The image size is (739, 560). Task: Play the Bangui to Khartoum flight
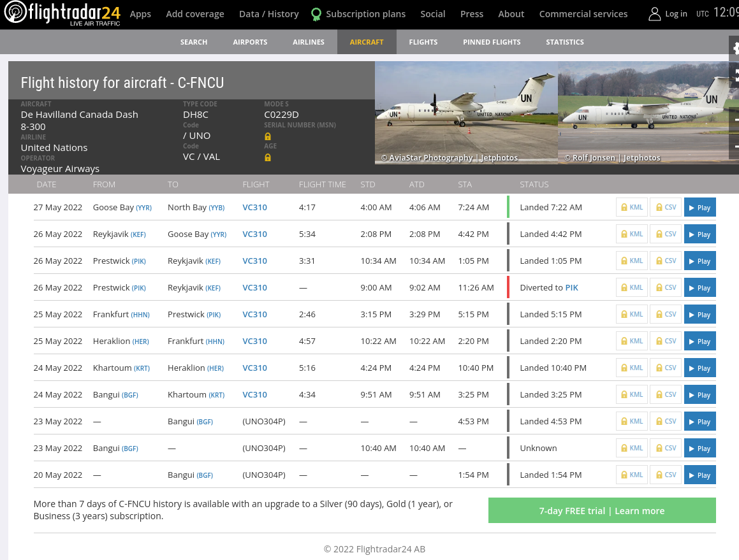(700, 395)
